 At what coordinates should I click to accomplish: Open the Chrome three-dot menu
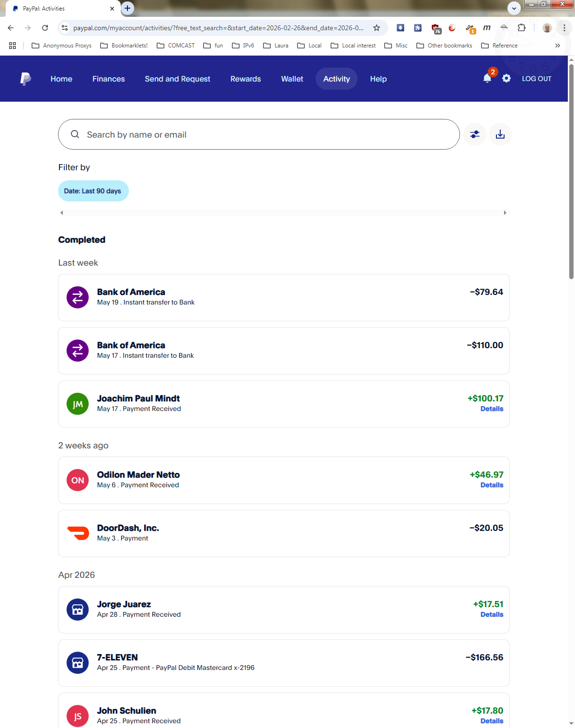click(564, 28)
